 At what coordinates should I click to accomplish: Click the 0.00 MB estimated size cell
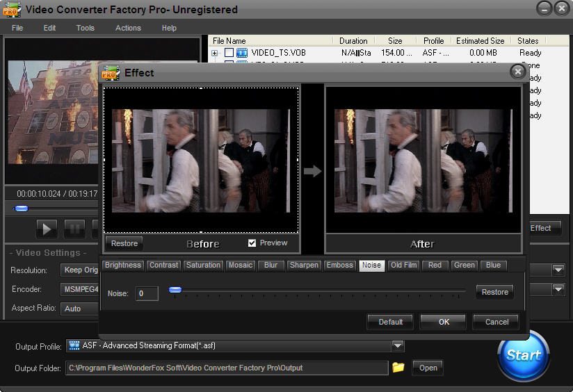pyautogui.click(x=483, y=53)
